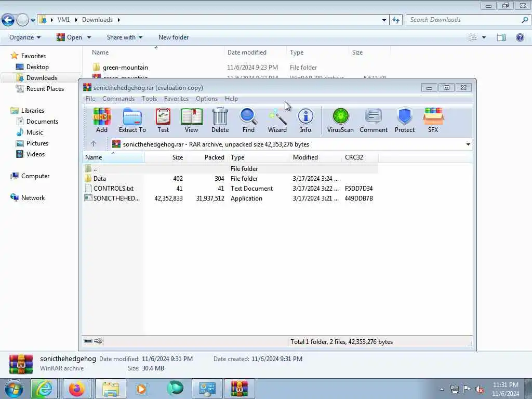Expand the Open button dropdown arrow

(89, 37)
